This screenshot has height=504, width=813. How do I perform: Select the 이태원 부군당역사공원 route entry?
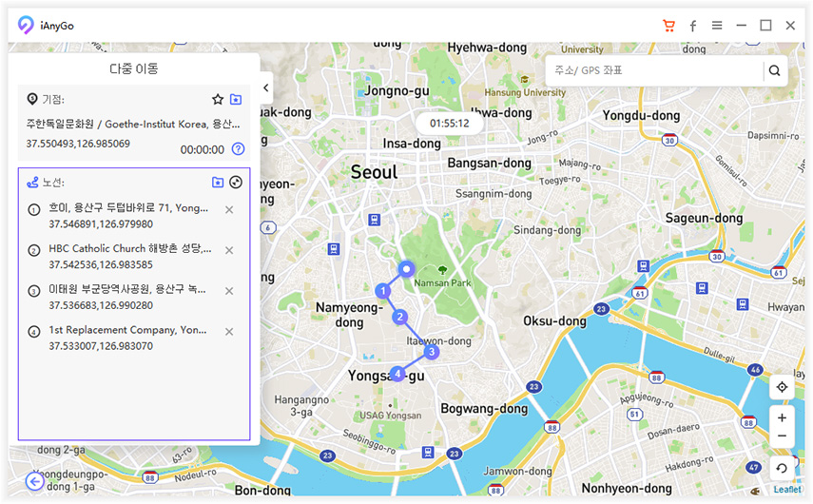[128, 297]
